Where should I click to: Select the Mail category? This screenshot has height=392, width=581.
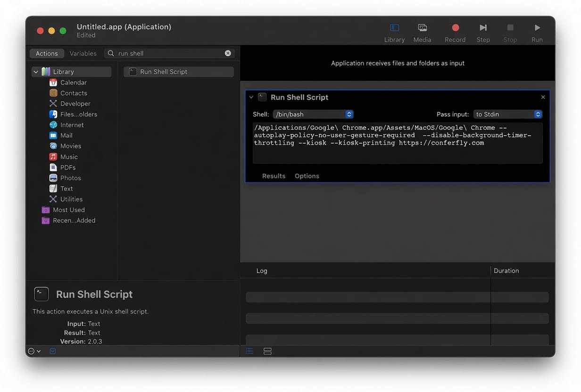61,135
